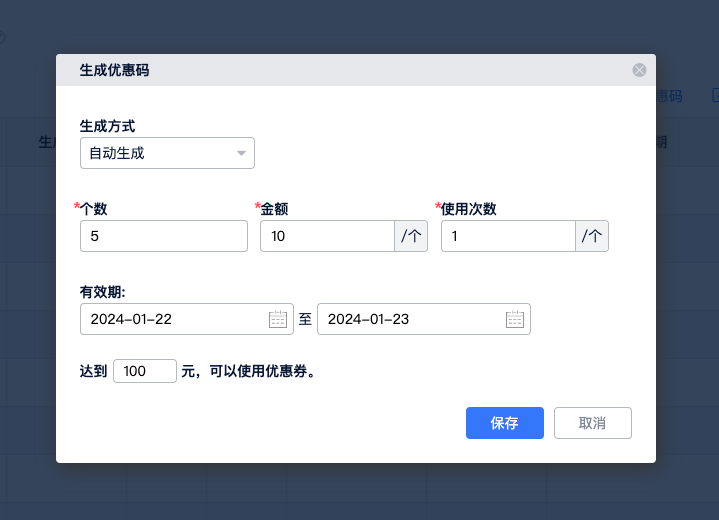Cancel with the 取消 button
Image resolution: width=719 pixels, height=520 pixels.
[x=592, y=423]
